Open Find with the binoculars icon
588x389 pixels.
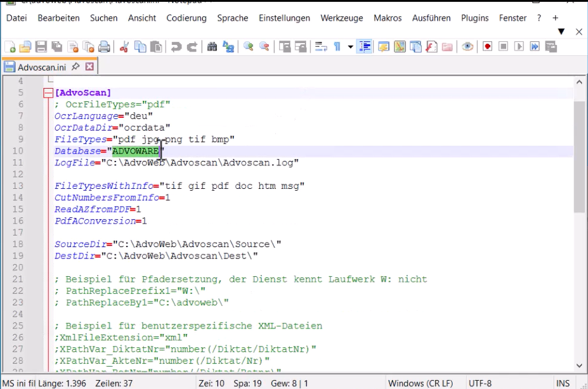[x=212, y=47]
